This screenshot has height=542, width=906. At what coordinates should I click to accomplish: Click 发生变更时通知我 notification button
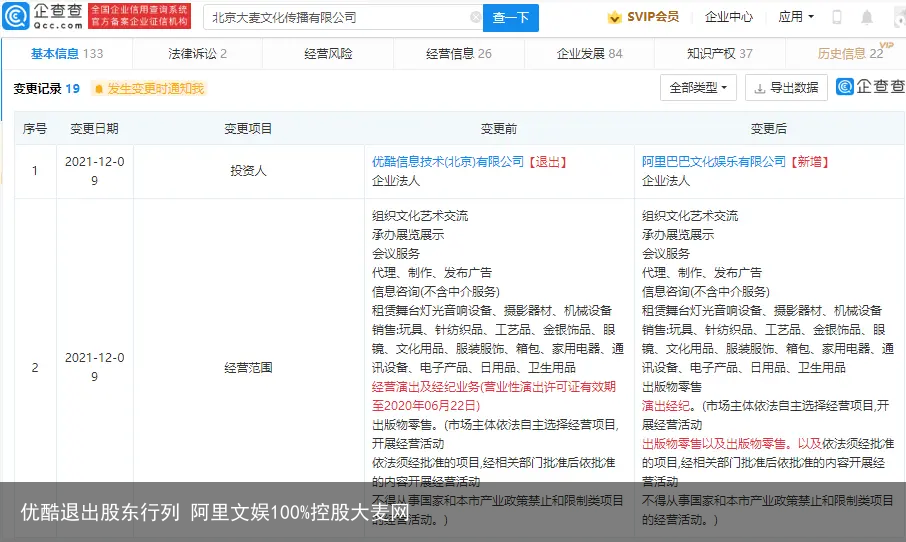pos(149,88)
